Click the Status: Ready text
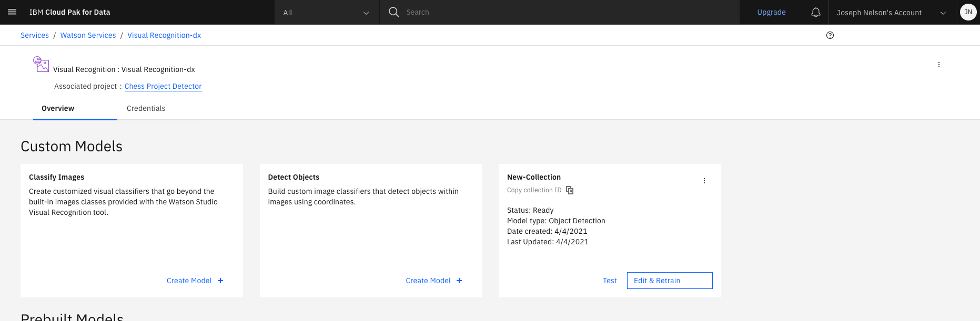This screenshot has height=321, width=980. tap(530, 210)
